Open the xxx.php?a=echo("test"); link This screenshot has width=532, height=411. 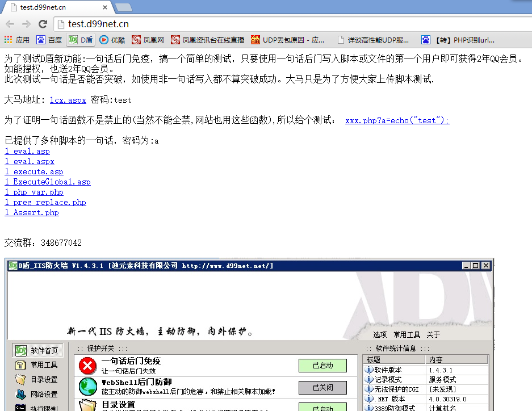click(397, 120)
